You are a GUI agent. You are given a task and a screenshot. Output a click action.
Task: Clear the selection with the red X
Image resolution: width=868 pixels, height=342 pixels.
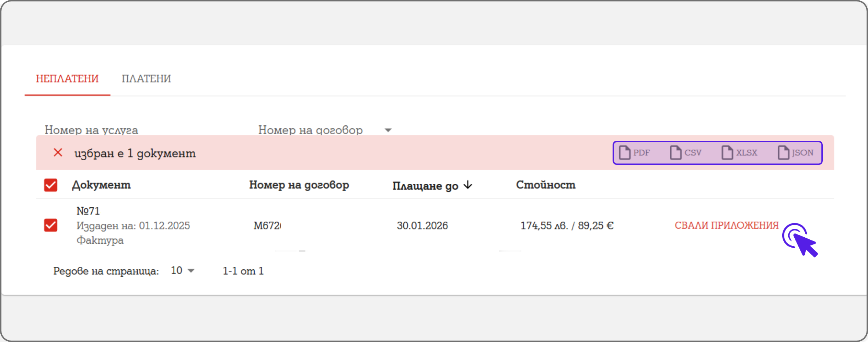58,153
